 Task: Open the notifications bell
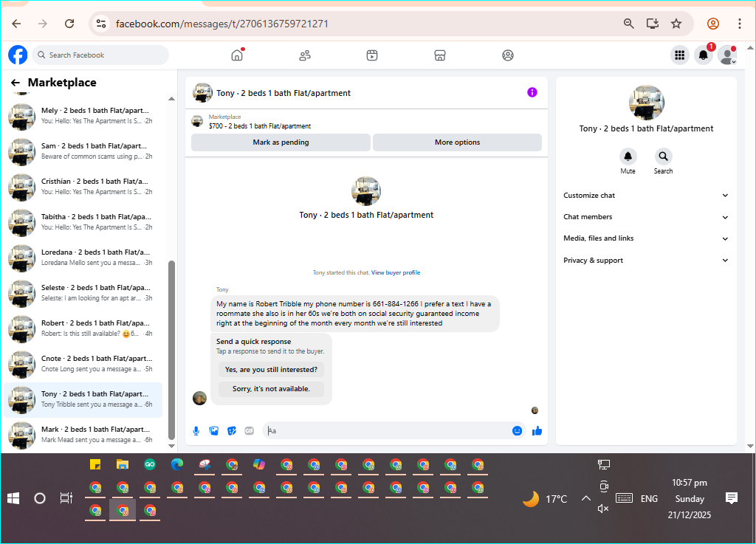(704, 55)
